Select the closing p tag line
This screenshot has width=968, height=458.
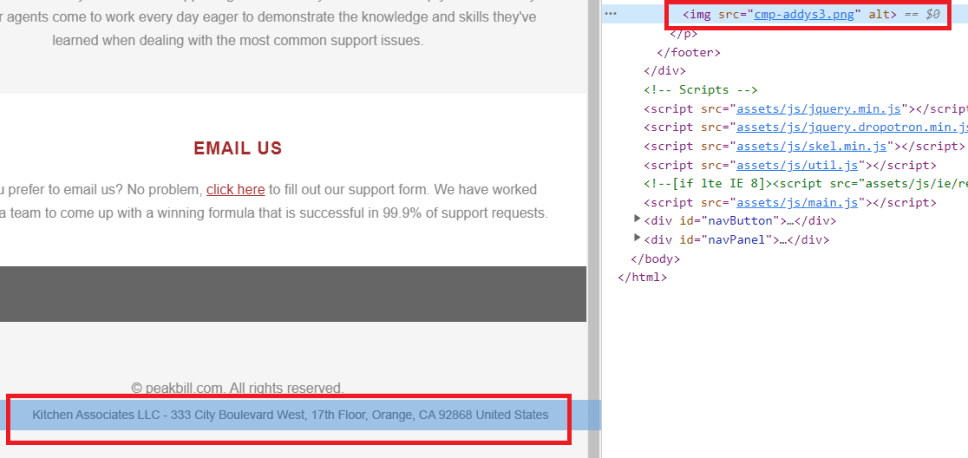click(684, 34)
